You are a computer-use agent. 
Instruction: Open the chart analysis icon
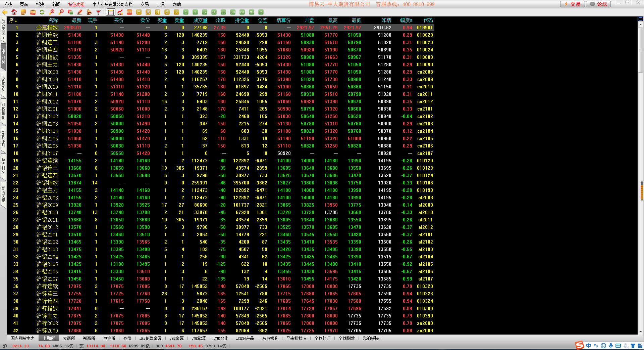pos(120,12)
